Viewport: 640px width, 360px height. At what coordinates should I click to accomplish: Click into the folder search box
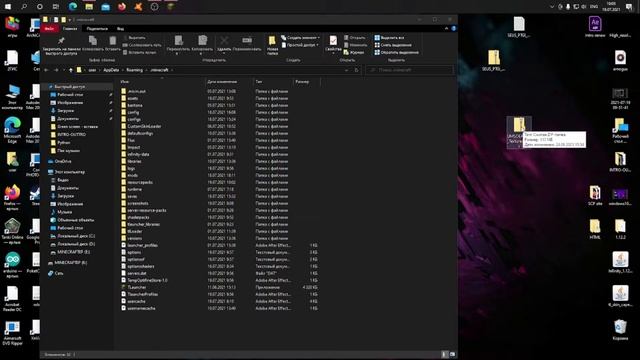point(409,70)
